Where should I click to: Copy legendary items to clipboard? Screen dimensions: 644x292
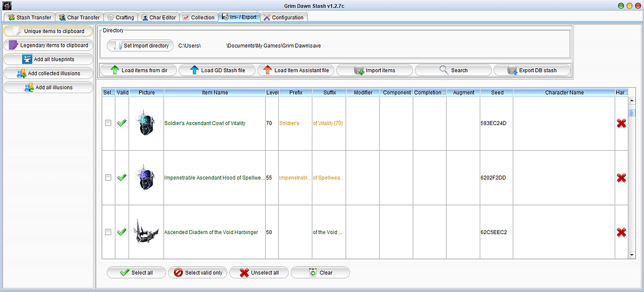[49, 45]
